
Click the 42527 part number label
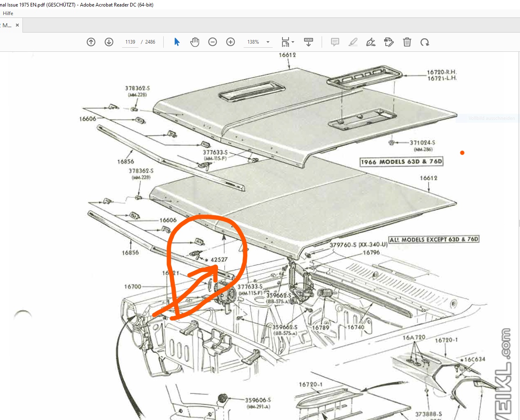coord(219,260)
